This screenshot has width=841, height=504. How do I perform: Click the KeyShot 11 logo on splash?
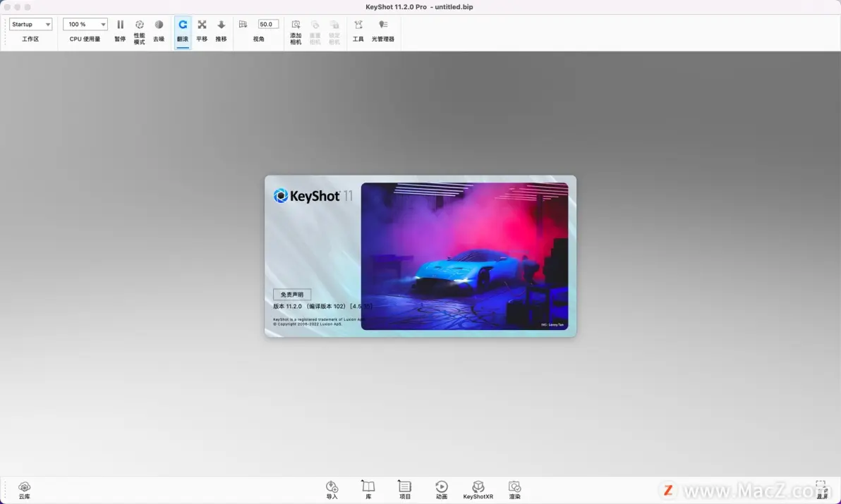313,196
